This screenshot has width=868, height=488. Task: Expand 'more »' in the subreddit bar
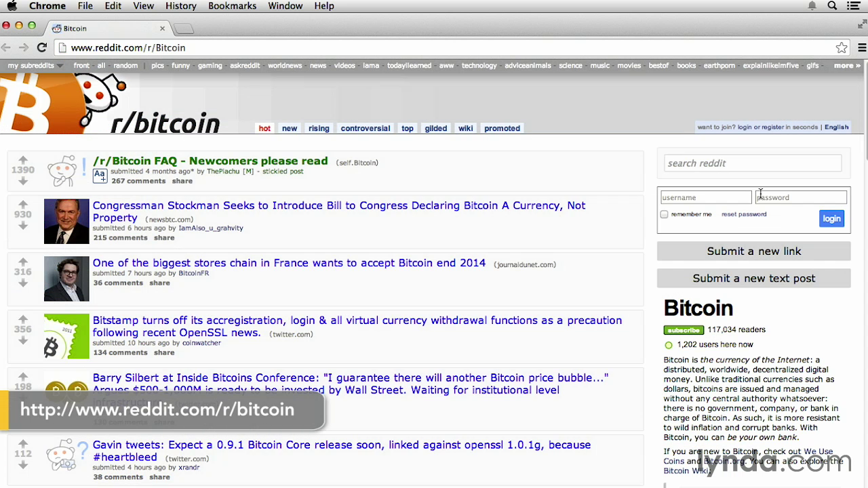(x=847, y=66)
